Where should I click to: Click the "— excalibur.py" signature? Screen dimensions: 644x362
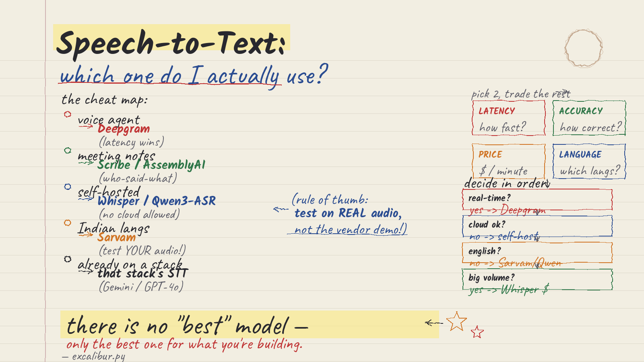coord(94,356)
